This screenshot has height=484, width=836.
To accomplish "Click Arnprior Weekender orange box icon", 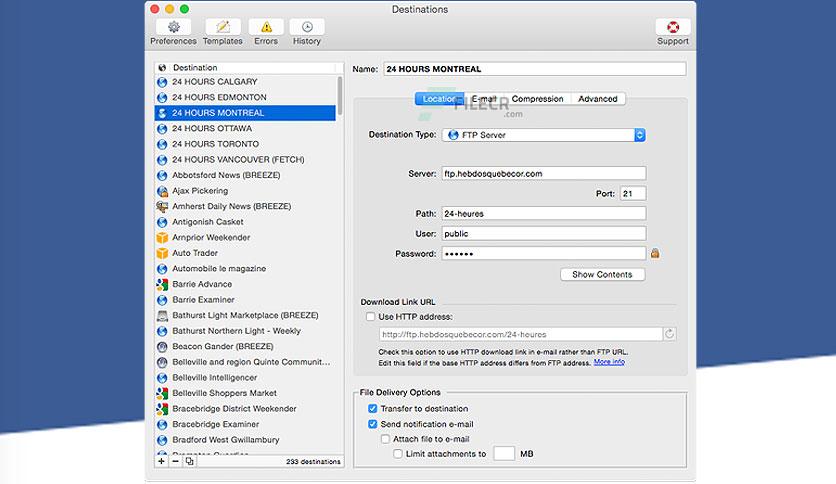I will click(x=163, y=238).
